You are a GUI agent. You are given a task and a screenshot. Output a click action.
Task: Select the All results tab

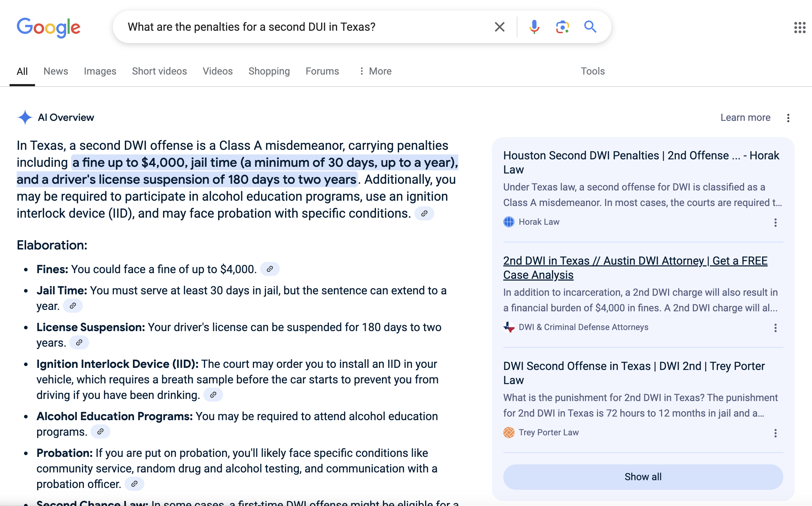pos(22,71)
